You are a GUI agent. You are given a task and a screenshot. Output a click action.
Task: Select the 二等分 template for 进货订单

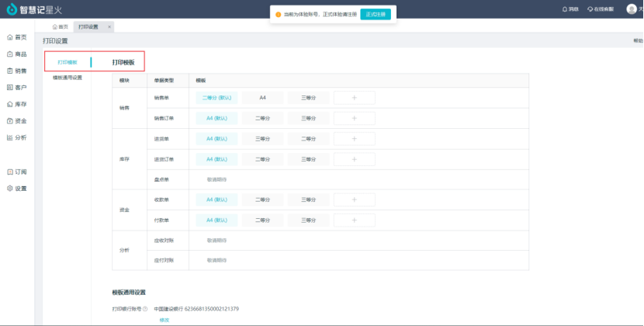tap(262, 159)
